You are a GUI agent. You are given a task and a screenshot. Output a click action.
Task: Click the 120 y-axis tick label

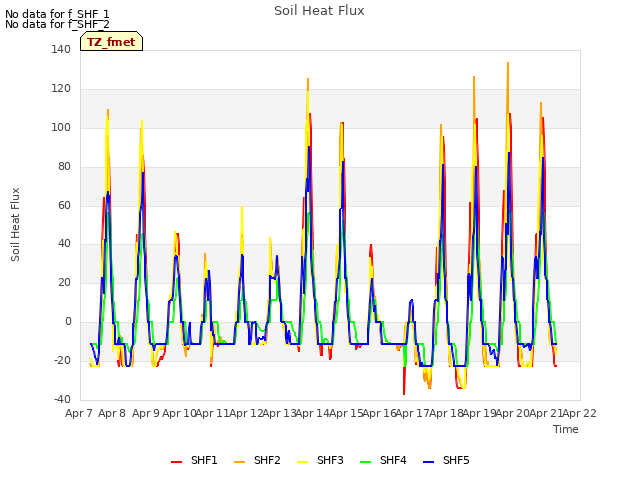point(61,89)
